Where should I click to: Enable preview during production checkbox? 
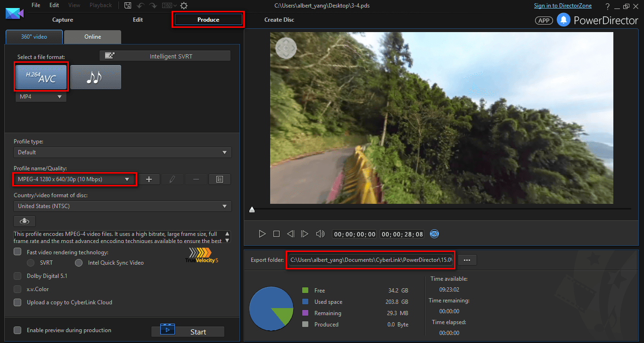17,330
